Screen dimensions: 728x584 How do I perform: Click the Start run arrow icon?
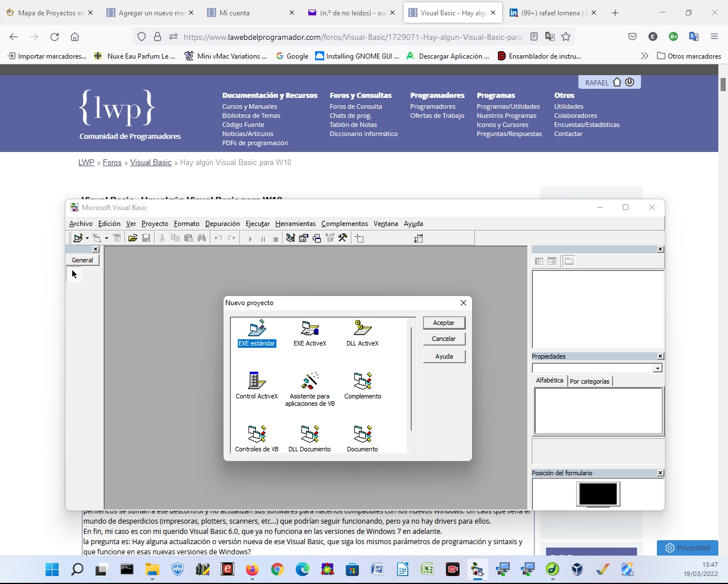(250, 238)
